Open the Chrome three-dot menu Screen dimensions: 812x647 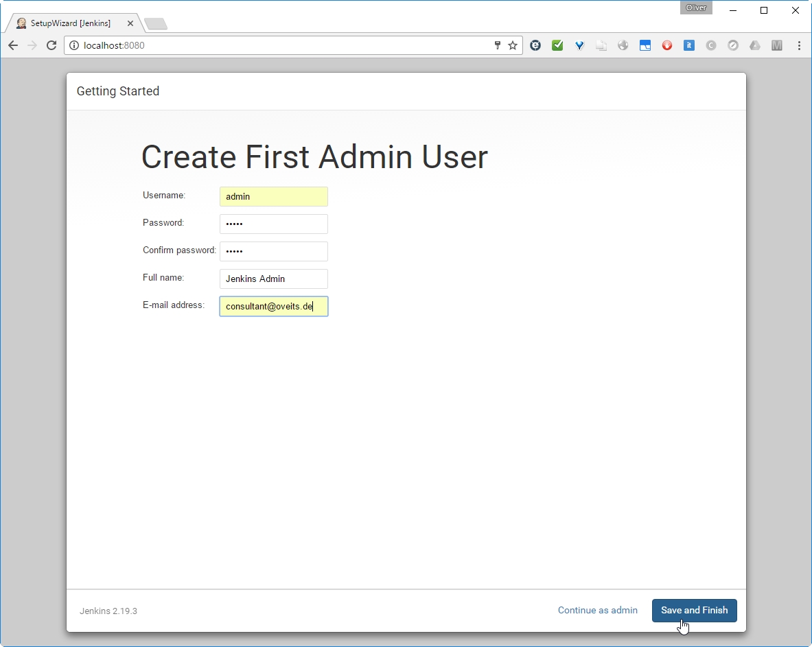pyautogui.click(x=799, y=45)
